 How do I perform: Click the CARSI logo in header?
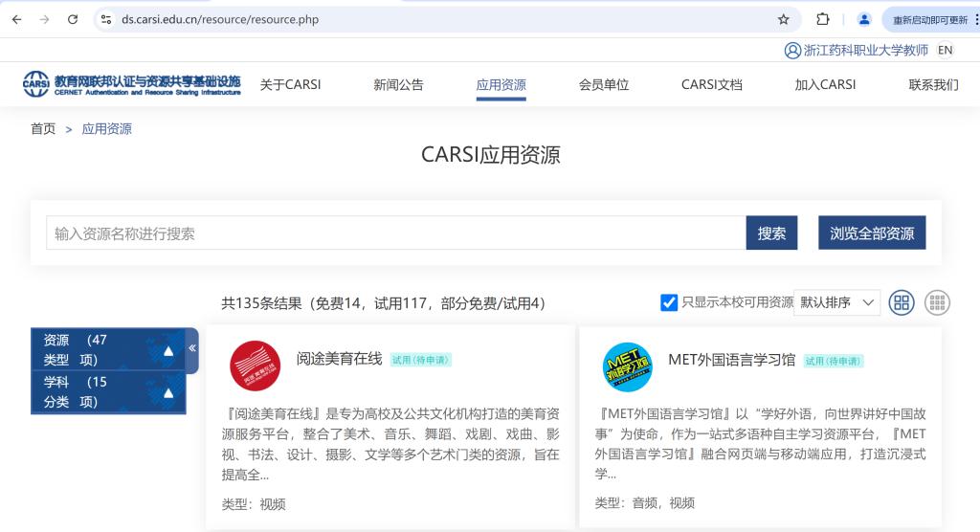click(x=132, y=84)
